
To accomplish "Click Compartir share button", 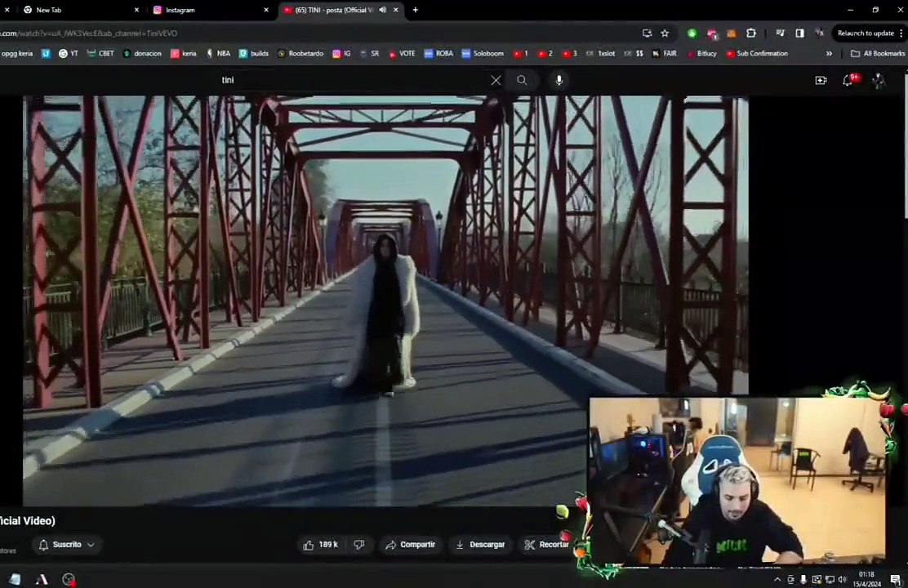I will click(411, 545).
